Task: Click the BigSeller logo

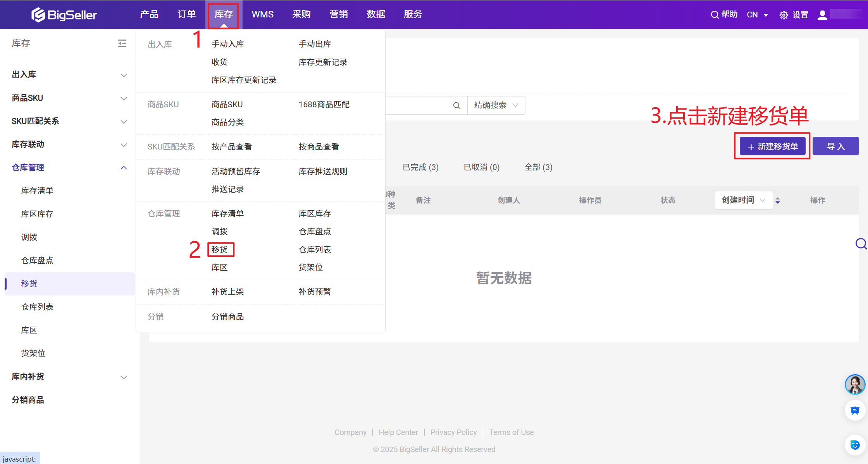Action: click(x=64, y=15)
